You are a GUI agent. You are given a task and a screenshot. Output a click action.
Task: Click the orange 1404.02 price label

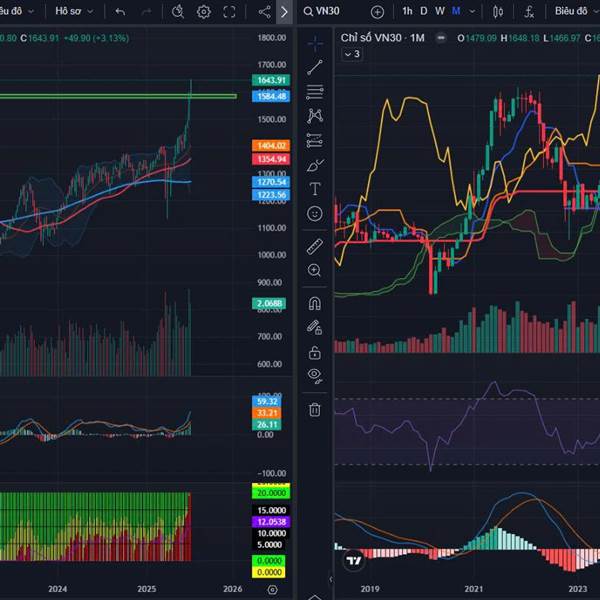271,145
